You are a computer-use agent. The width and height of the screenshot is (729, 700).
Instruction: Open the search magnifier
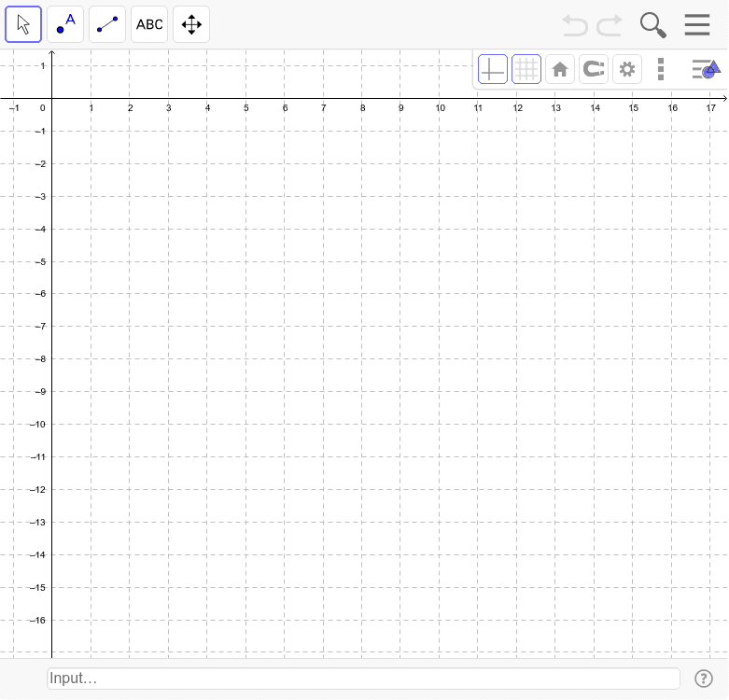point(652,25)
